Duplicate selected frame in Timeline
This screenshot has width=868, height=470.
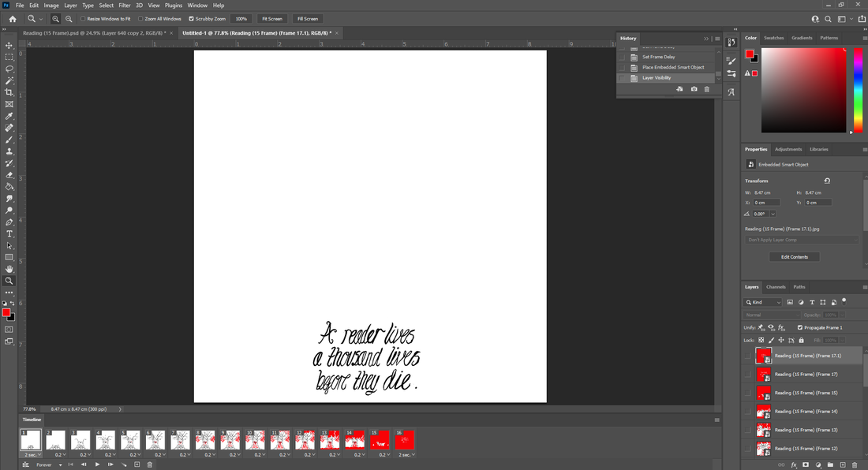coord(137,464)
